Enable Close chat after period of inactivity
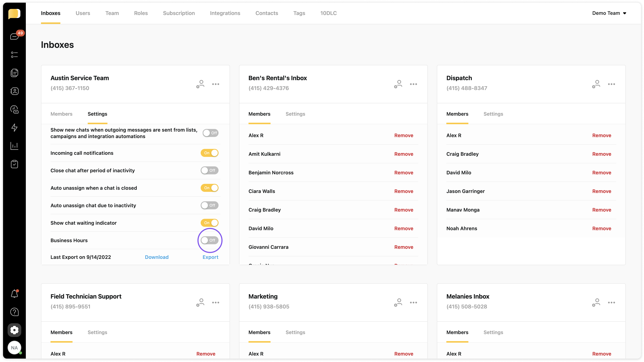644x362 pixels. coord(209,170)
